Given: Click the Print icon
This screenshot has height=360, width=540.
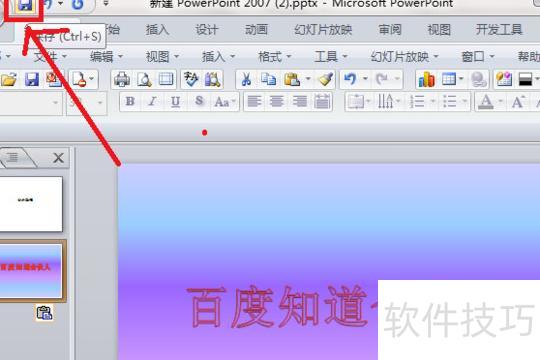Looking at the screenshot, I should pyautogui.click(x=122, y=80).
